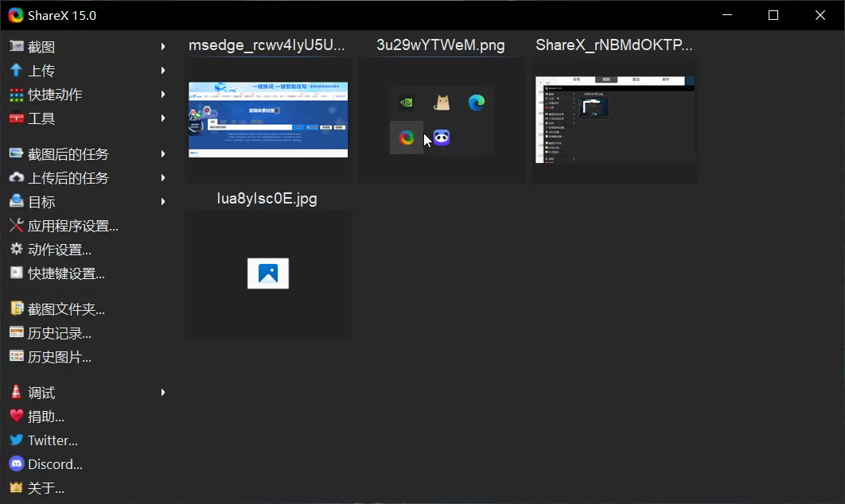Screen dimensions: 845x504
Task: Click the 动作设置 task settings gear icon
Action: click(x=17, y=249)
